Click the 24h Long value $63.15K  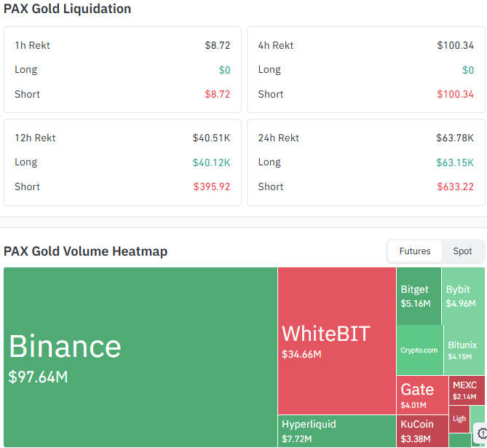coord(455,162)
